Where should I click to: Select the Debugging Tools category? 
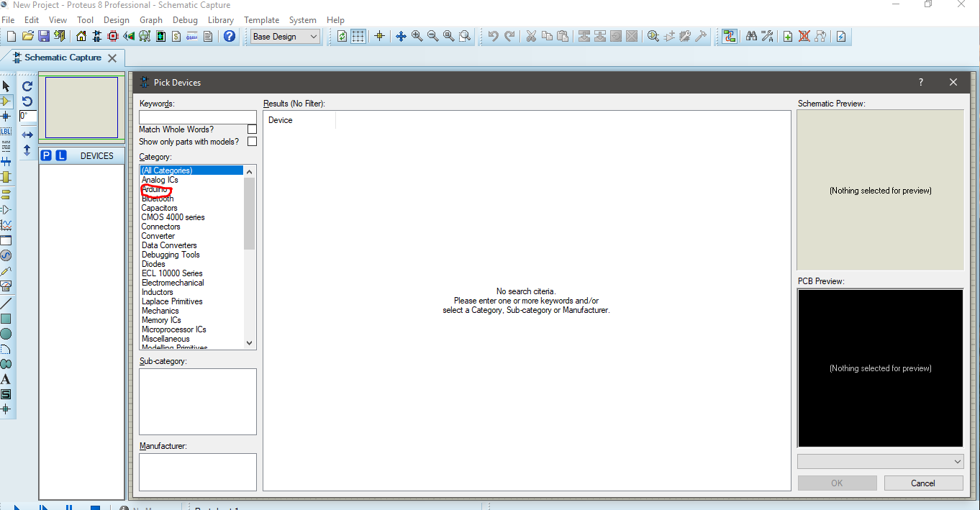click(x=171, y=255)
